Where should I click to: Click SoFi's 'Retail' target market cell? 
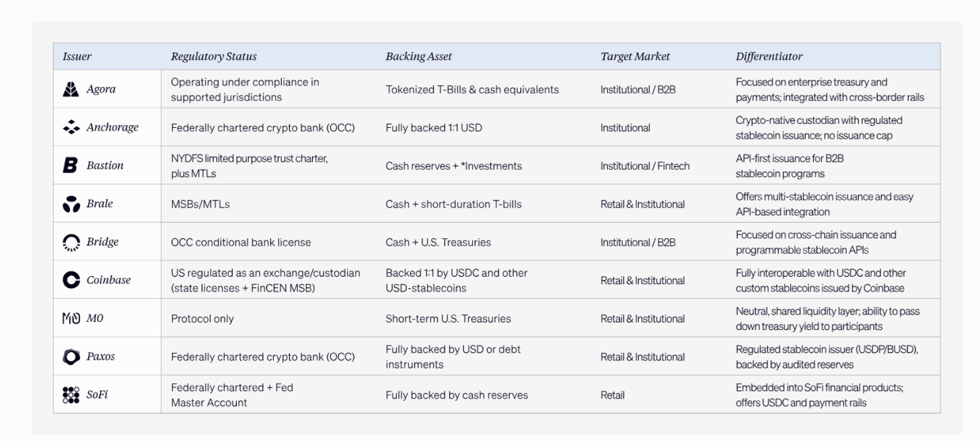(x=612, y=395)
